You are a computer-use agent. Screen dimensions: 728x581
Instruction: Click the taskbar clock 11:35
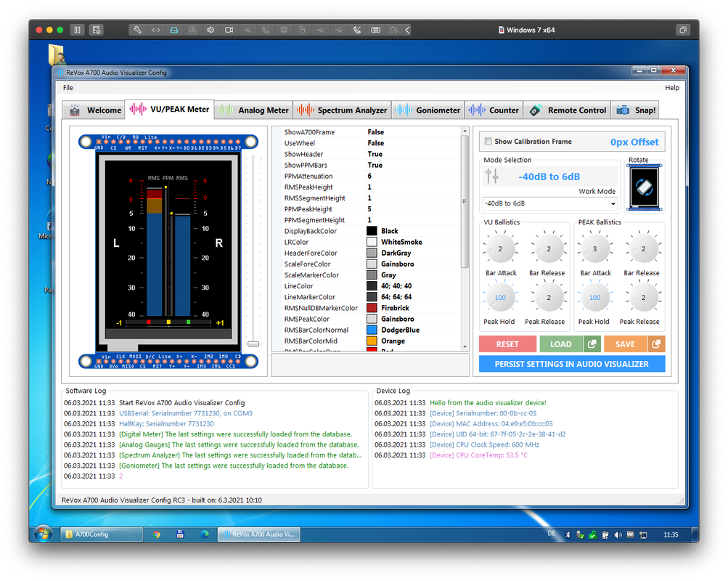(x=671, y=535)
